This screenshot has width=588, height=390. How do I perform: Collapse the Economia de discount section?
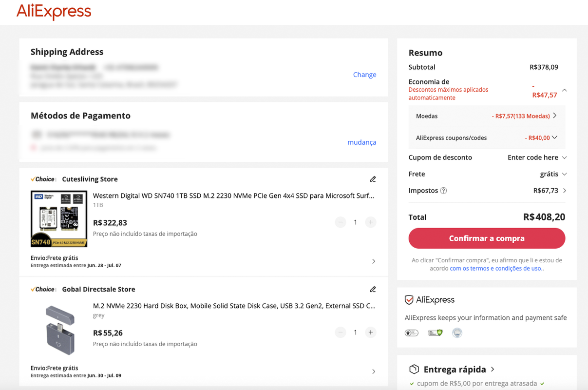click(564, 90)
